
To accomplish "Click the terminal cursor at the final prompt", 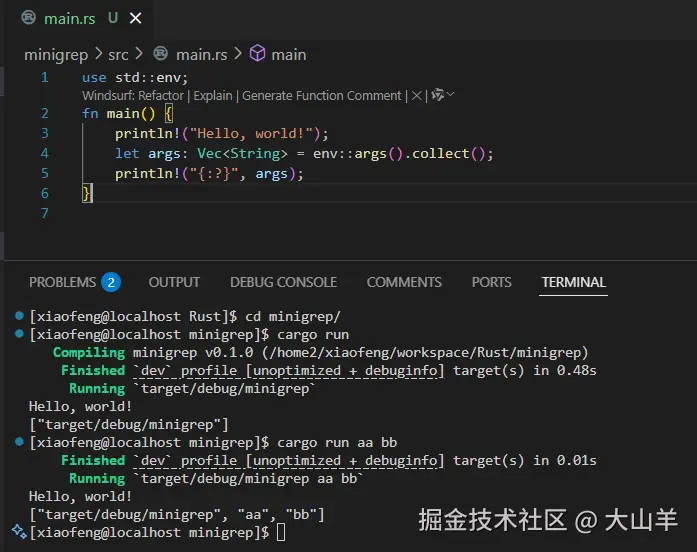I will tap(281, 532).
